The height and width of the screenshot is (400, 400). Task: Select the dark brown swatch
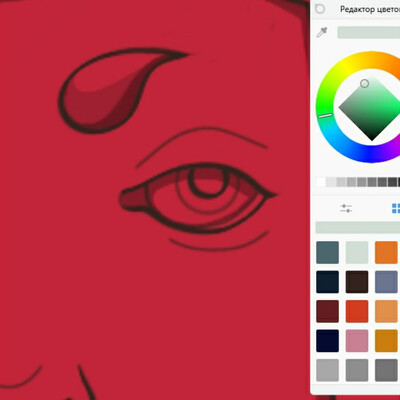357,282
